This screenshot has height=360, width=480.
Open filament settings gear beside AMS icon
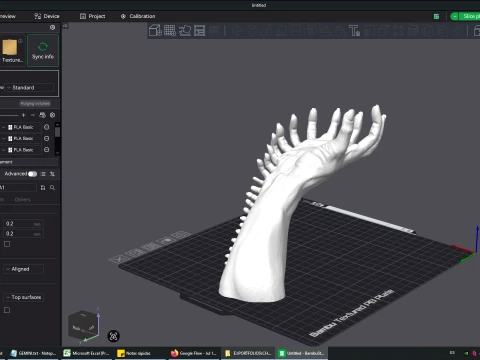tap(52, 115)
